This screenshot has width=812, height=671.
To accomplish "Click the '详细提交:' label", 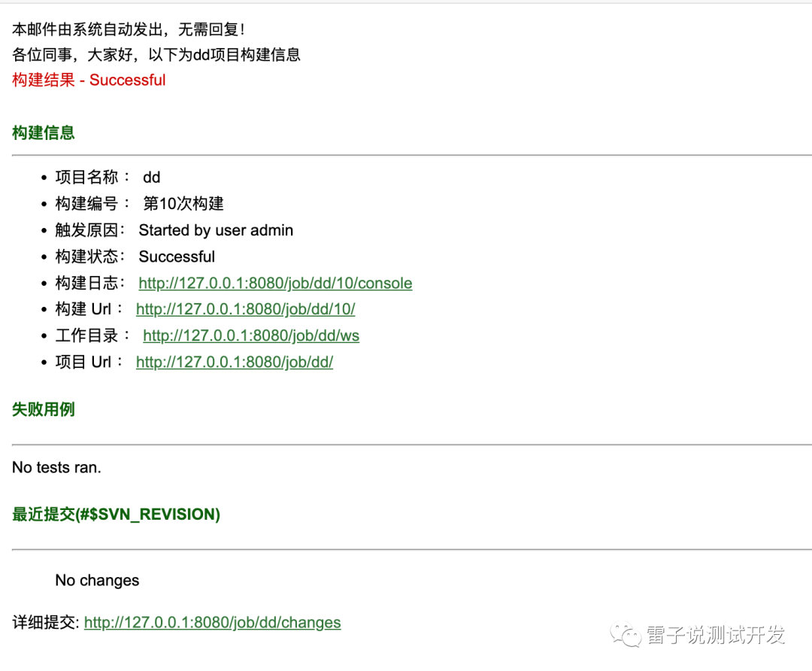I will (46, 622).
